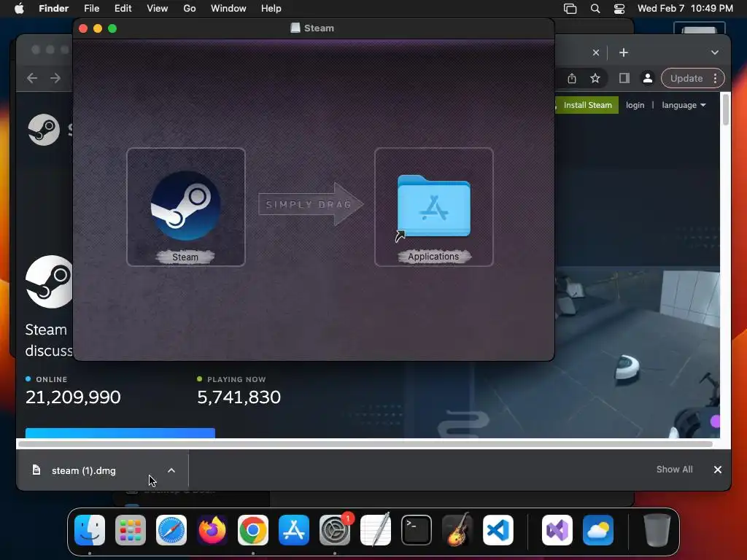The image size is (747, 560).
Task: Click the Stage Manager menu bar icon
Action: tap(570, 9)
